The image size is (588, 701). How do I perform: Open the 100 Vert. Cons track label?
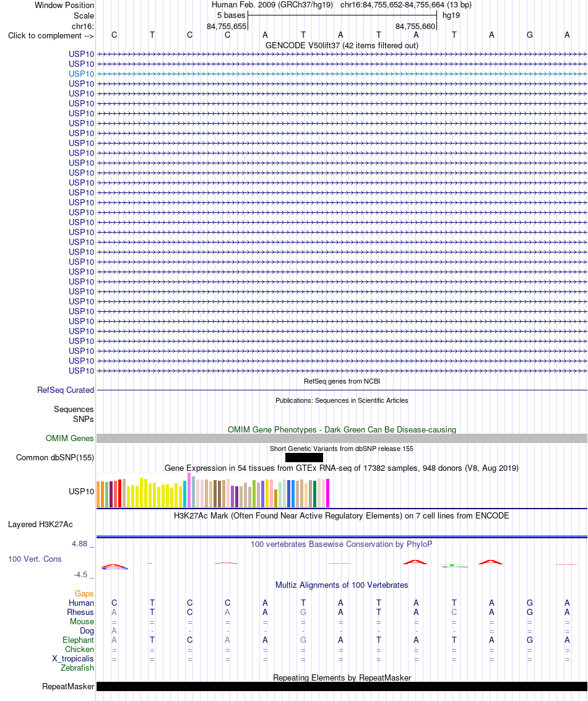tap(35, 559)
